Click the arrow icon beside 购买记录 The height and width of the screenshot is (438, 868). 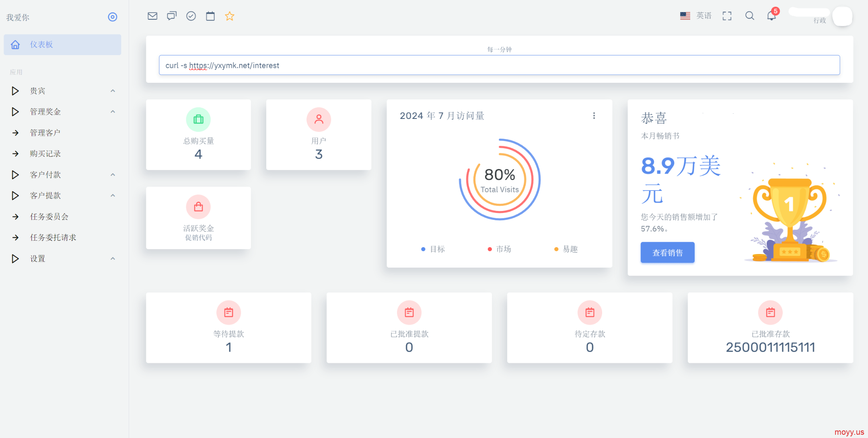tap(15, 154)
